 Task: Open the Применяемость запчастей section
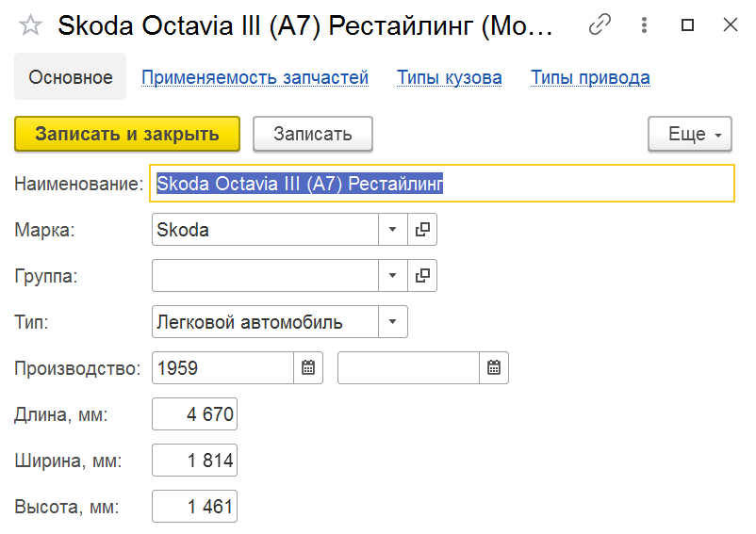click(x=255, y=77)
